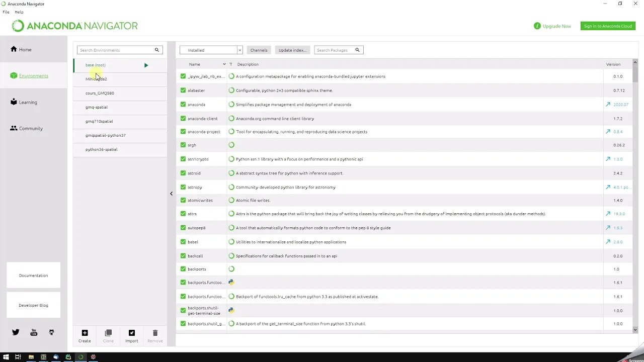Viewport: 644px width, 362px height.
Task: Select the Miniconda2 environment
Action: pyautogui.click(x=120, y=79)
